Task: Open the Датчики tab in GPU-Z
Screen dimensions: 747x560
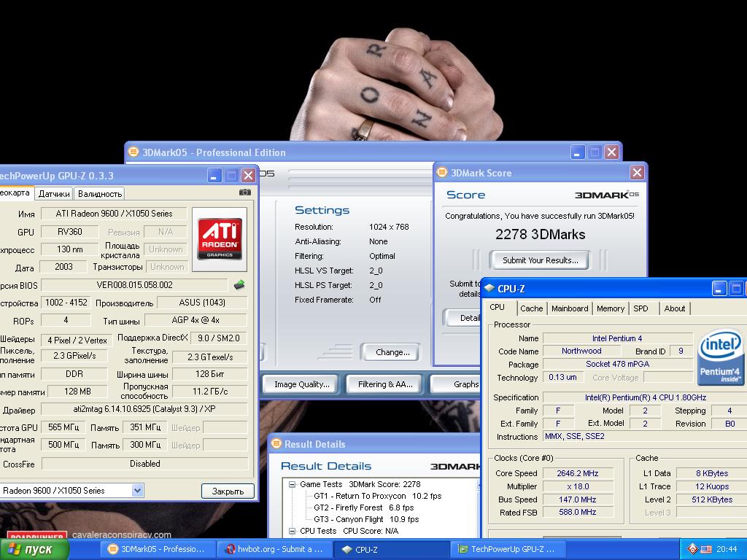Action: click(54, 194)
